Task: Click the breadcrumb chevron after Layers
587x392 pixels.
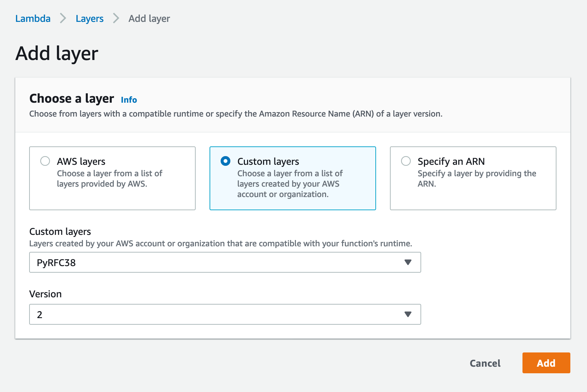Action: [116, 18]
